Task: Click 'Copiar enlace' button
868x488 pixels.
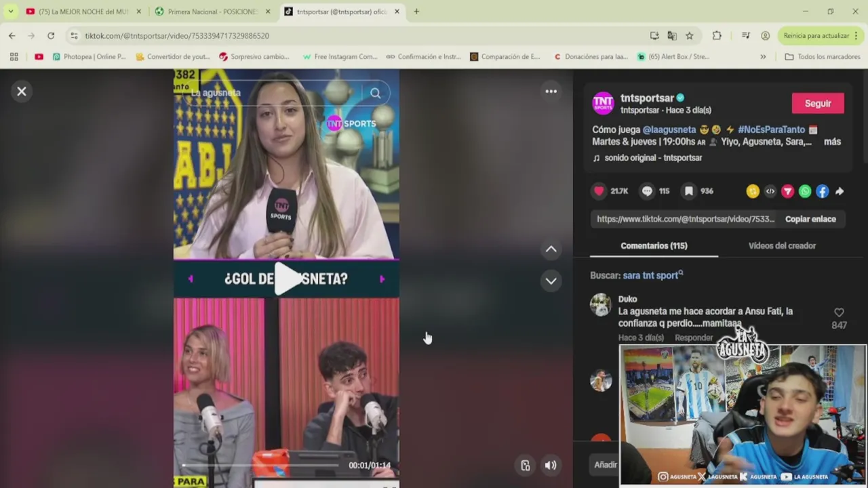Action: tap(810, 219)
